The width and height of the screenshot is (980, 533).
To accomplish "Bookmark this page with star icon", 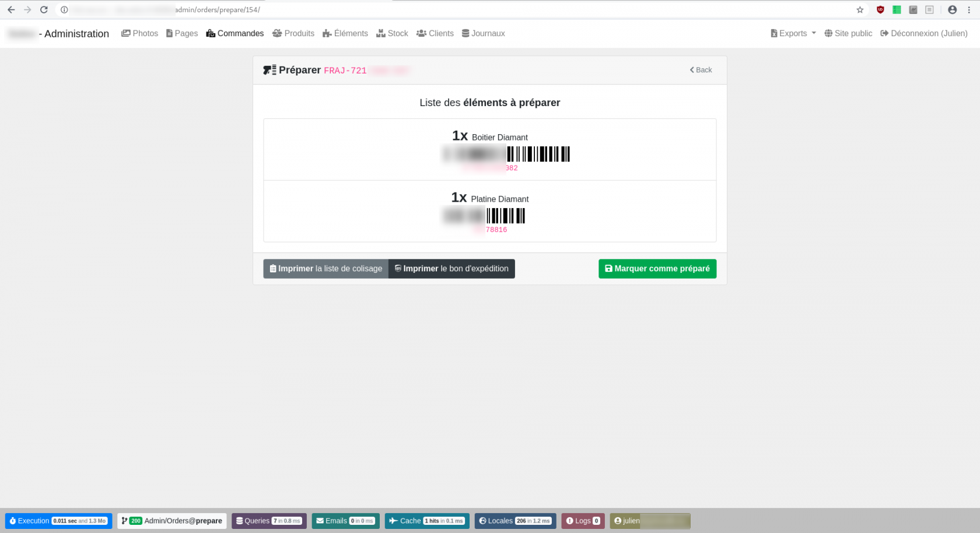I will point(860,9).
